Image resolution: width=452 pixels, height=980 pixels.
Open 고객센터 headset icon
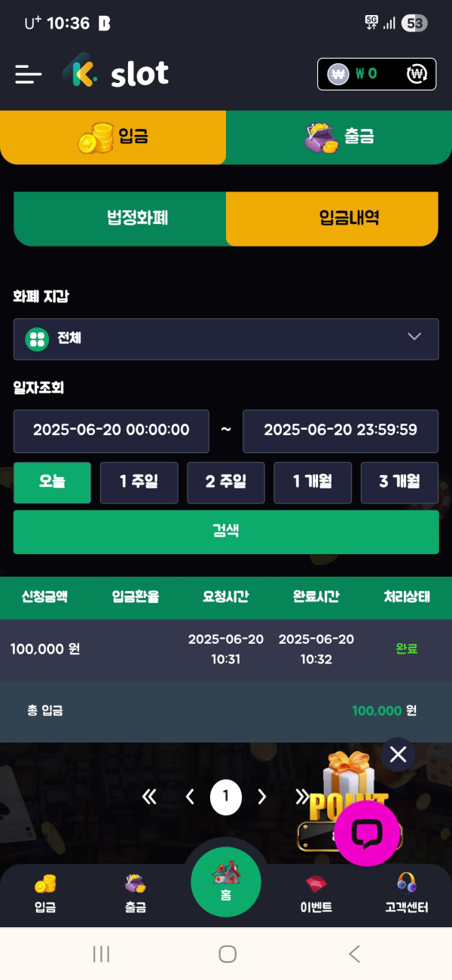[x=407, y=894]
